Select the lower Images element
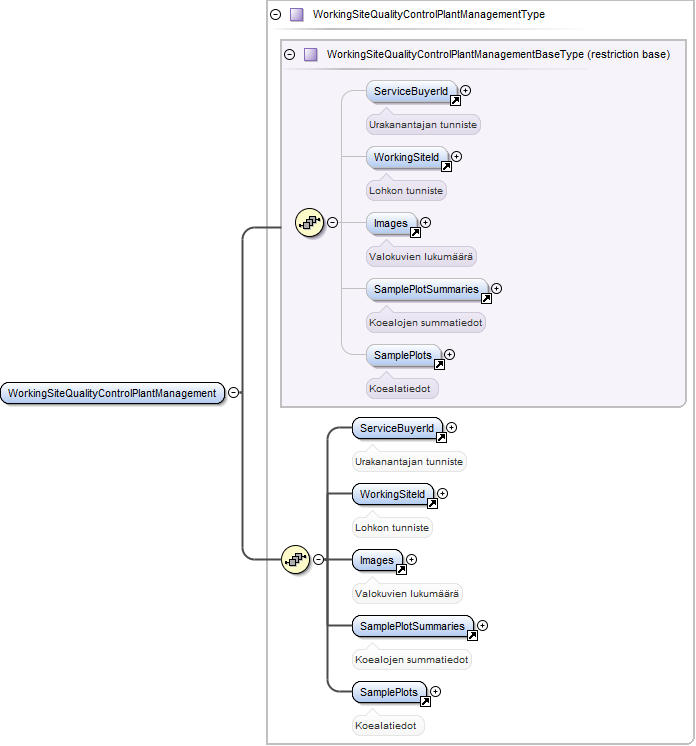Viewport: 696px width, 746px height. point(377,560)
